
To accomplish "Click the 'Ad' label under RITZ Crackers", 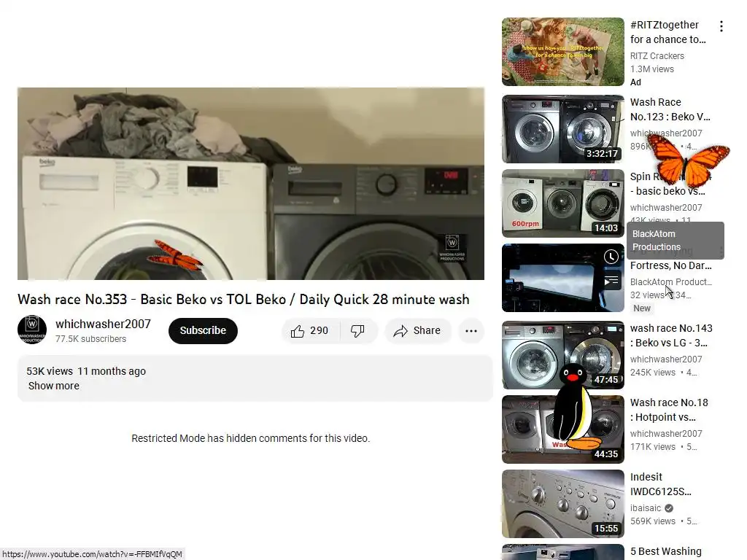I will pyautogui.click(x=635, y=82).
